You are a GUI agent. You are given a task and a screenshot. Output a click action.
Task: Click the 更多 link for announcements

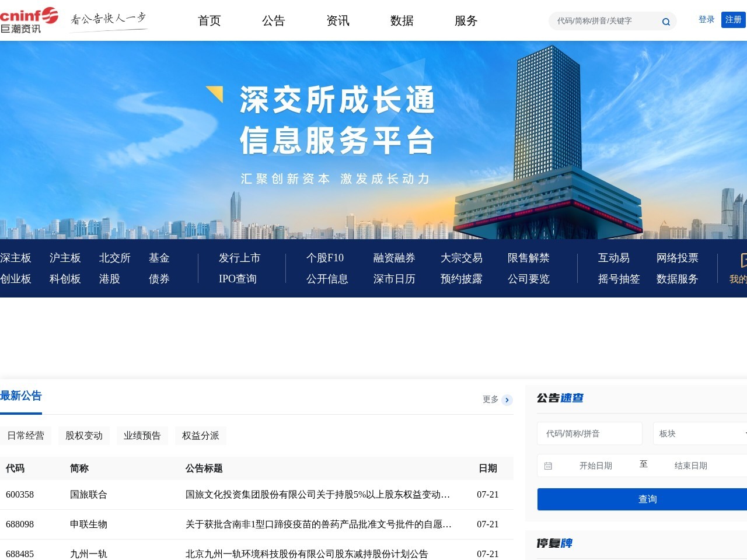click(x=491, y=400)
